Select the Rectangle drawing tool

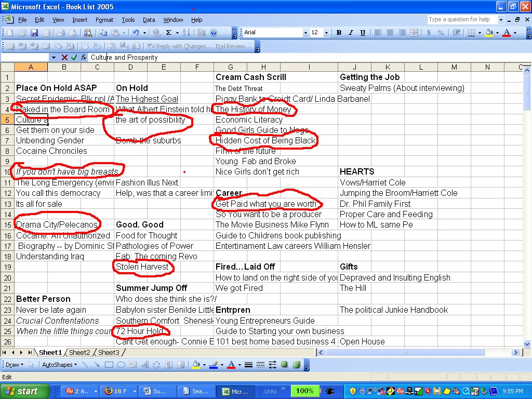(109, 365)
